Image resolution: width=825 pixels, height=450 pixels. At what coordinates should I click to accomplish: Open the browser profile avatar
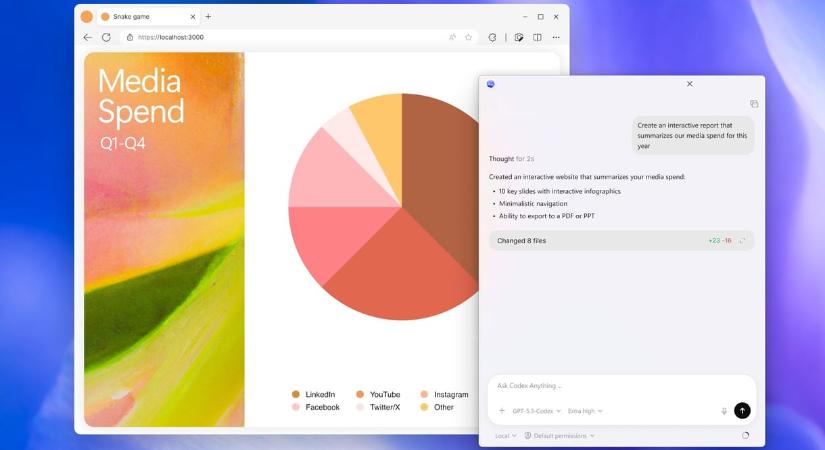[87, 16]
